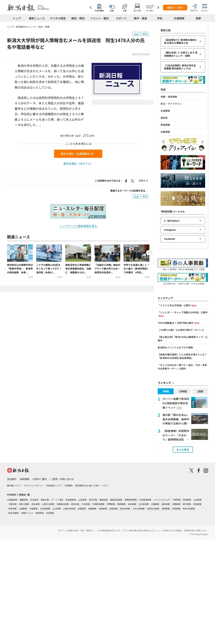Open the personnel (人事) icon
The width and height of the screenshot is (215, 644).
pyautogui.click(x=125, y=8)
